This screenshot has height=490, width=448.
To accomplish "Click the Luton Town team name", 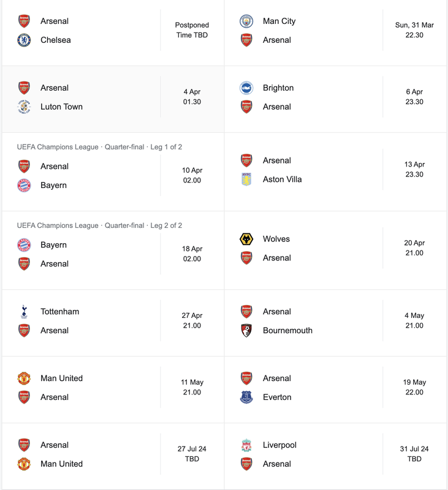I will pyautogui.click(x=61, y=107).
